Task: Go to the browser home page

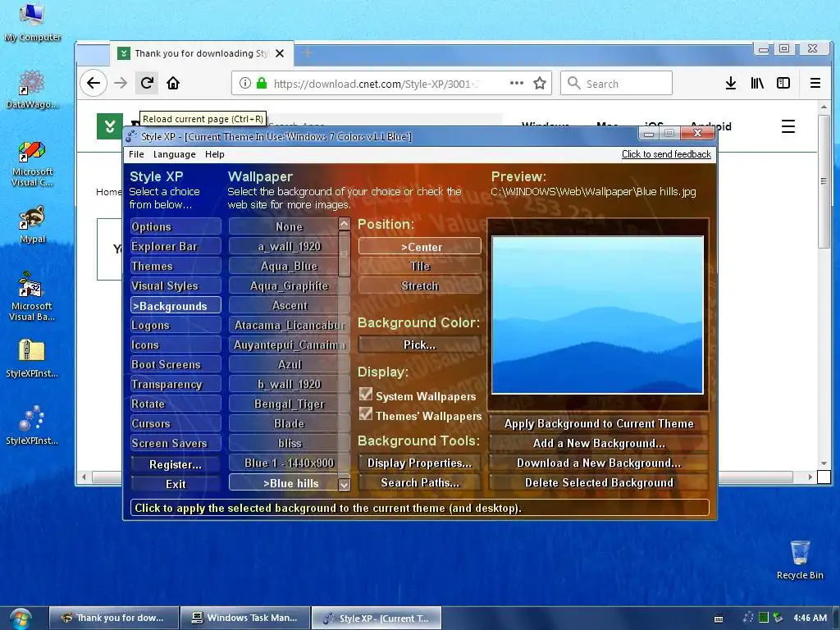Action: (x=173, y=83)
